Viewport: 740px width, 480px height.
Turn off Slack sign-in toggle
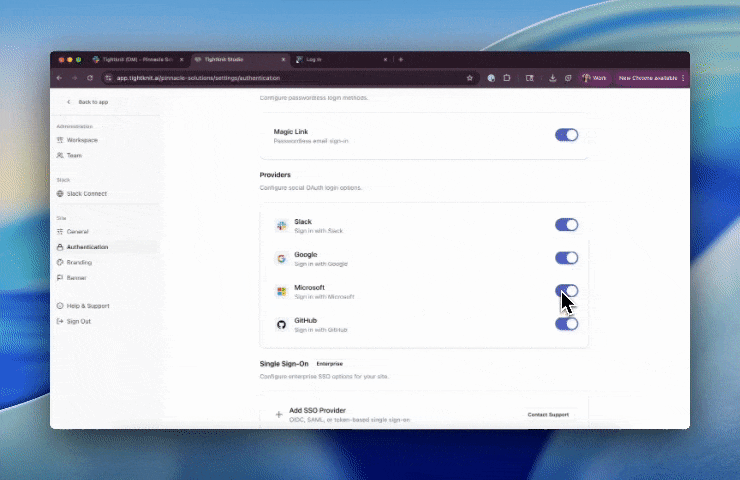click(566, 225)
